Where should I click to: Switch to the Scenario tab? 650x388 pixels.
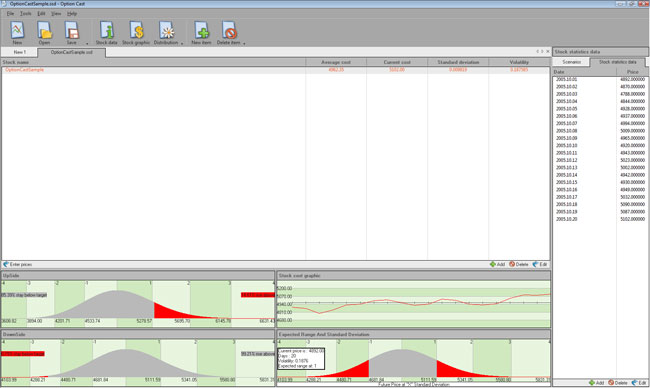point(571,62)
